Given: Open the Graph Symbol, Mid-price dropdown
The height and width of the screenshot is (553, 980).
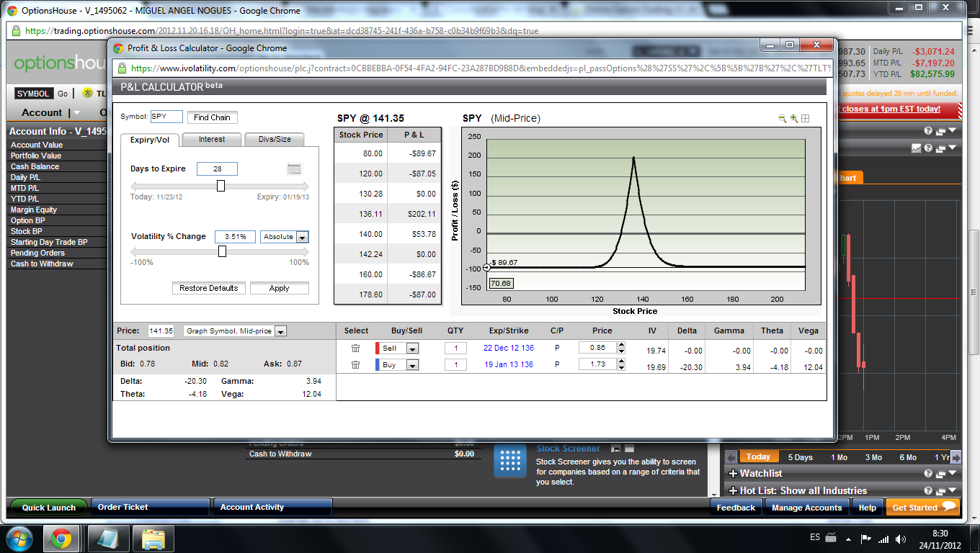Looking at the screenshot, I should [x=280, y=331].
